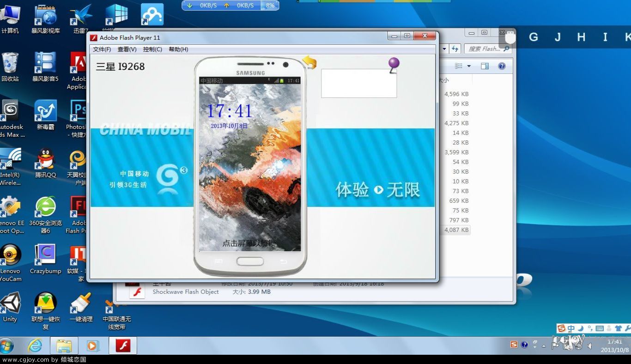Screen dimensions: 631x364
Task: Launch Unity from the desktop
Action: coord(10,307)
